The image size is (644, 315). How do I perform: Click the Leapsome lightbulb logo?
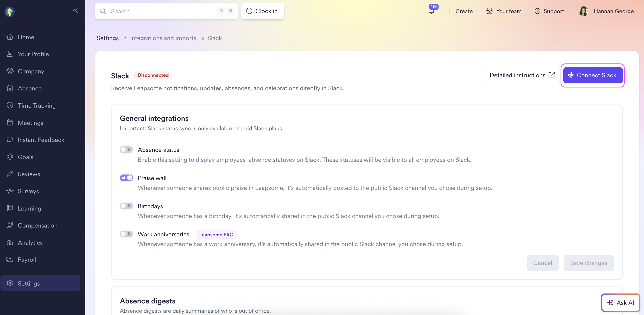click(10, 12)
